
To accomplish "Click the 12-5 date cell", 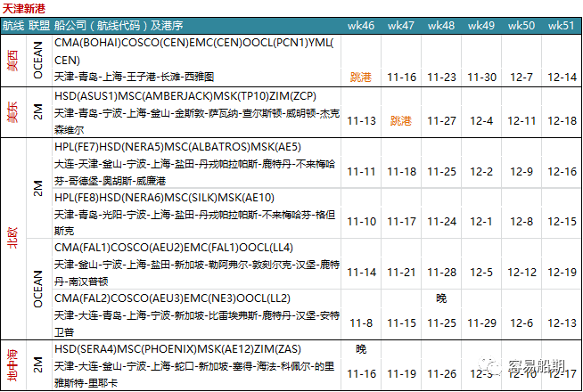I will 481,273.
